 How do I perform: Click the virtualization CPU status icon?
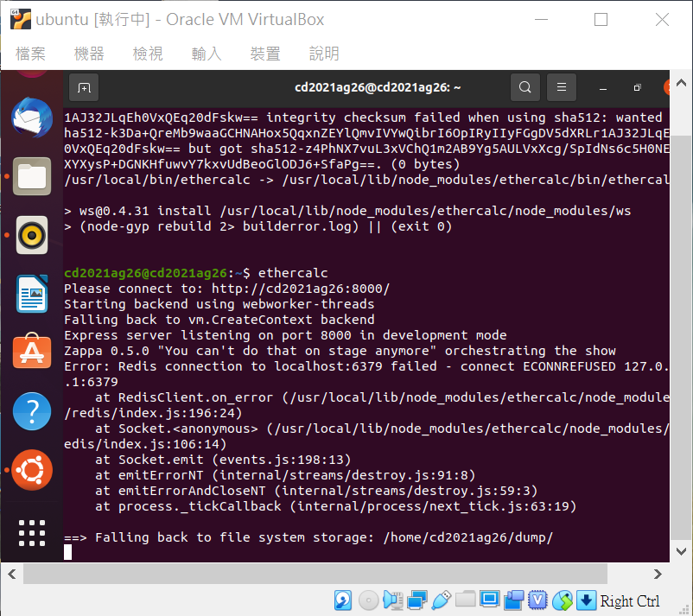click(537, 600)
